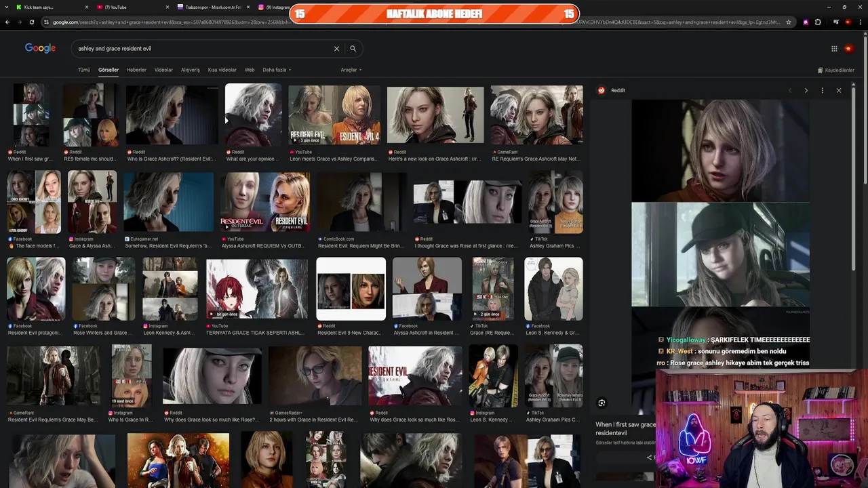Open the 'Resident Evil 9 New Charac...' thumbnail

coord(351,289)
